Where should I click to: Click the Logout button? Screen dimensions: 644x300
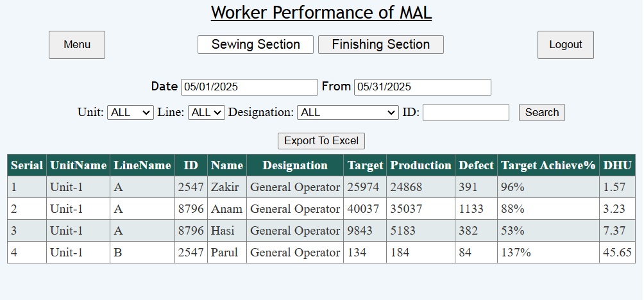(566, 45)
